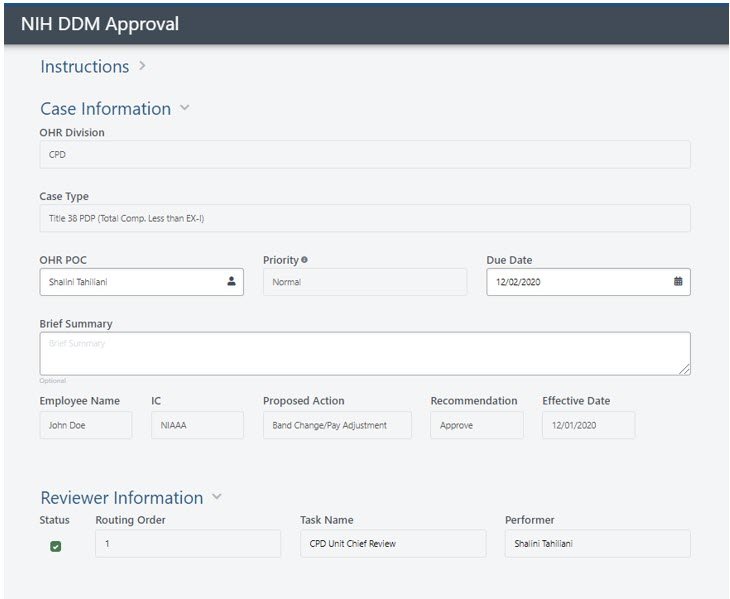The image size is (730, 599).
Task: Click the Reviewer Information heading
Action: (122, 498)
